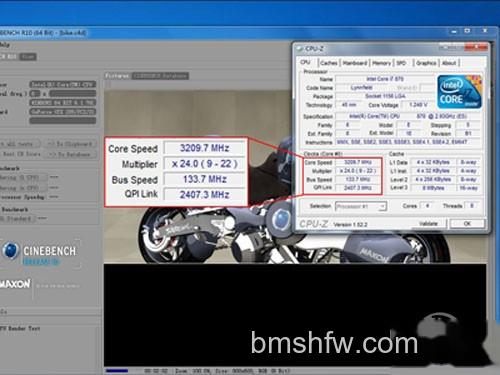Click the Threads count field
This screenshot has width=500, height=375.
(x=472, y=206)
